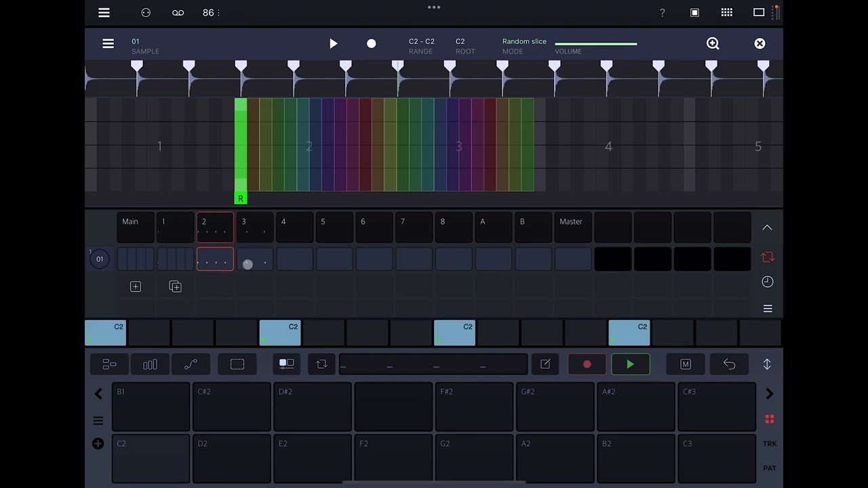Open the mixer sliders icon in toolbar
Viewport: 868px width, 488px height.
tap(109, 365)
